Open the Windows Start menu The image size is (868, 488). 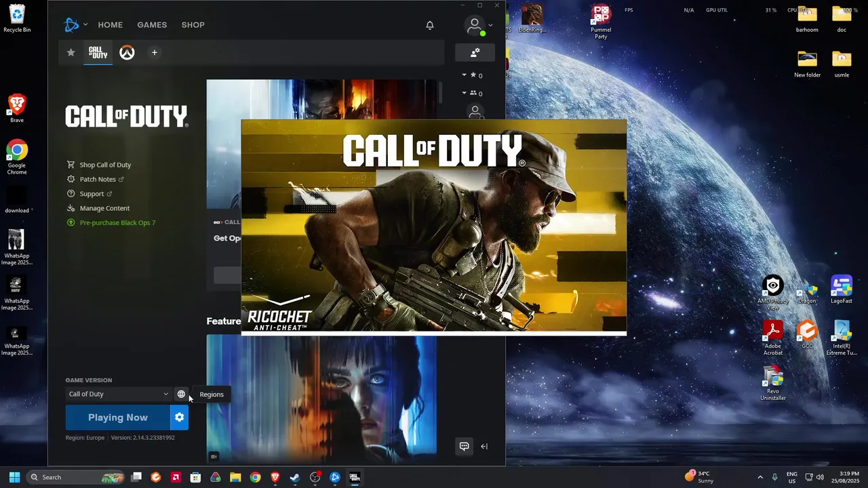pyautogui.click(x=14, y=477)
